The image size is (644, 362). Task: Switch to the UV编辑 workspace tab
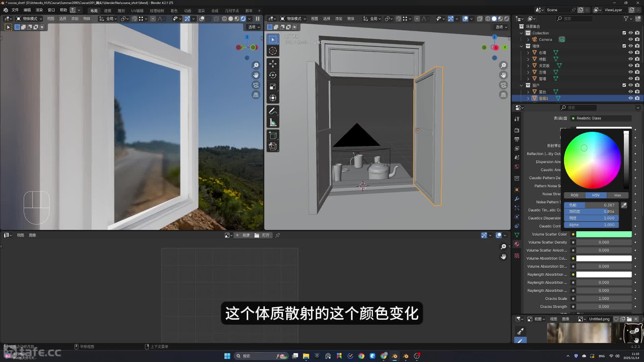[x=137, y=11]
